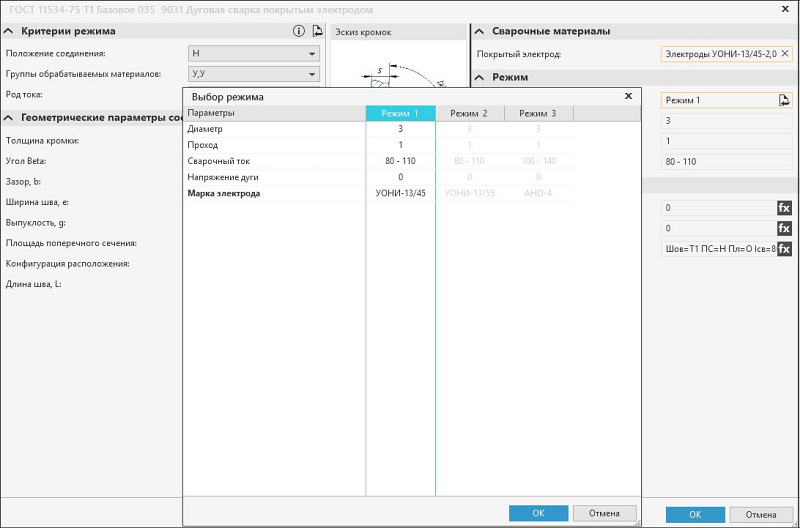Click the second fx formula button
This screenshot has width=800, height=528.
[x=784, y=229]
